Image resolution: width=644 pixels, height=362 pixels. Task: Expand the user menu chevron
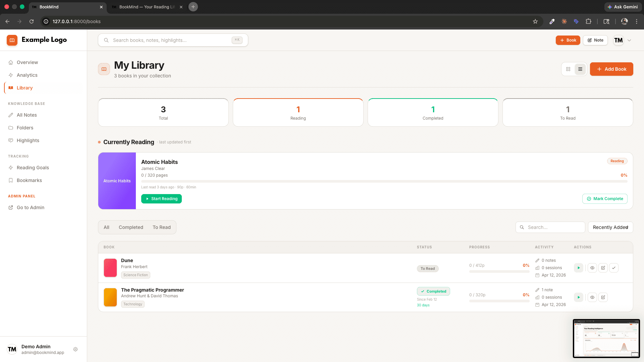point(629,40)
